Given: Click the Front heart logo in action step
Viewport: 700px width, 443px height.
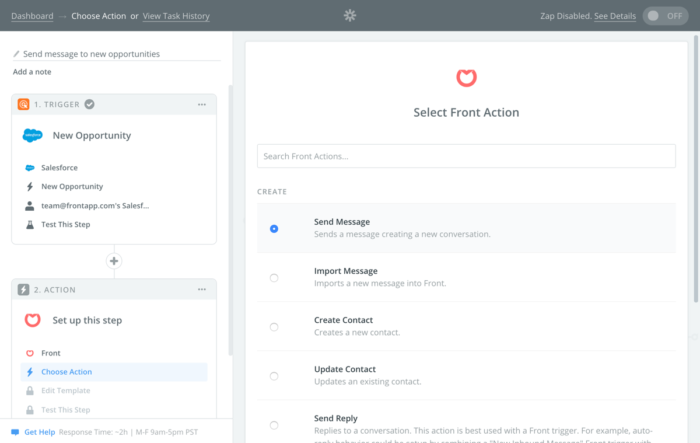Looking at the screenshot, I should (x=33, y=320).
